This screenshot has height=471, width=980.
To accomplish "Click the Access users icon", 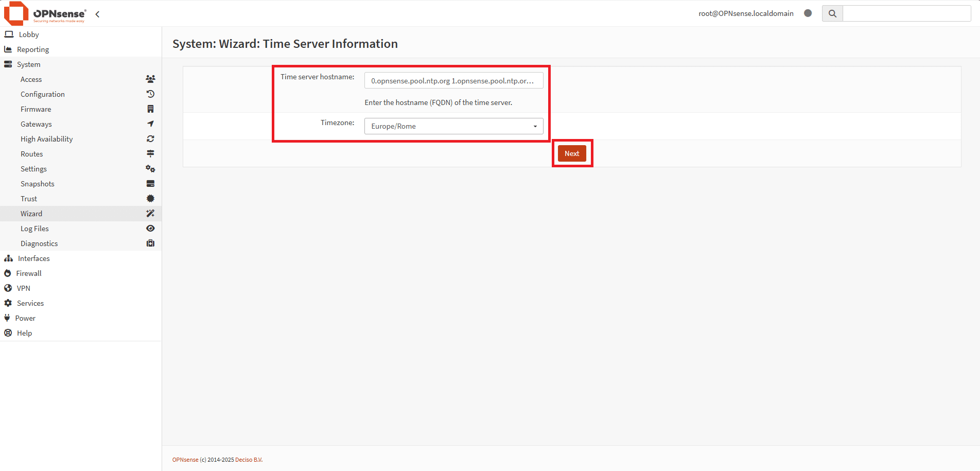I will (x=150, y=79).
